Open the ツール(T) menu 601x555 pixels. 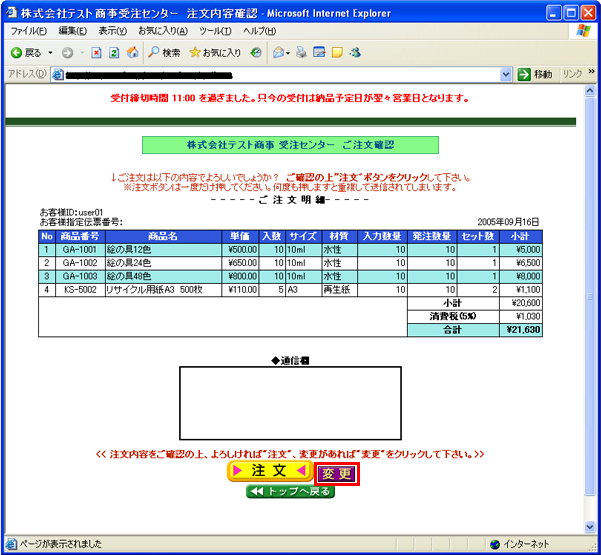pos(215,31)
